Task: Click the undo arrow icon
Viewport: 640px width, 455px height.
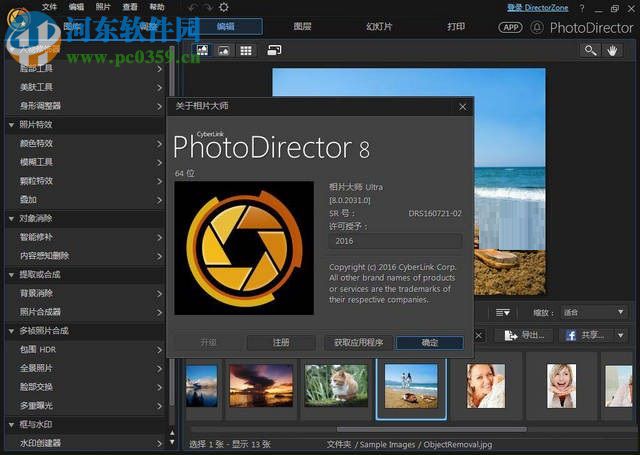Action: 193,7
